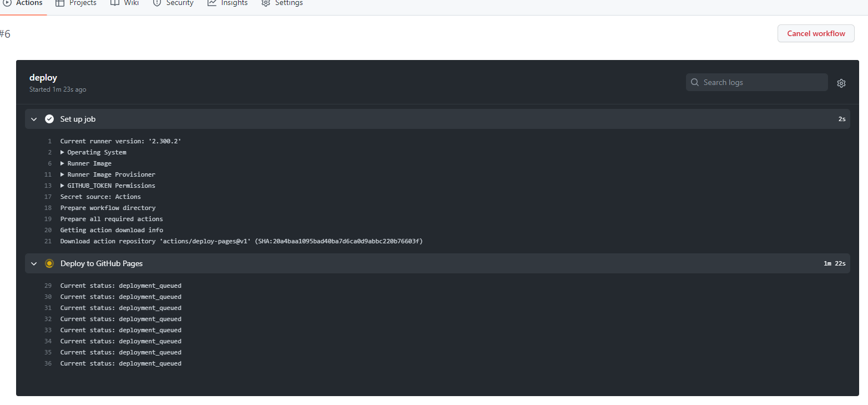Click the 'Started 1m 23s ago' text
The height and width of the screenshot is (405, 868).
[58, 89]
